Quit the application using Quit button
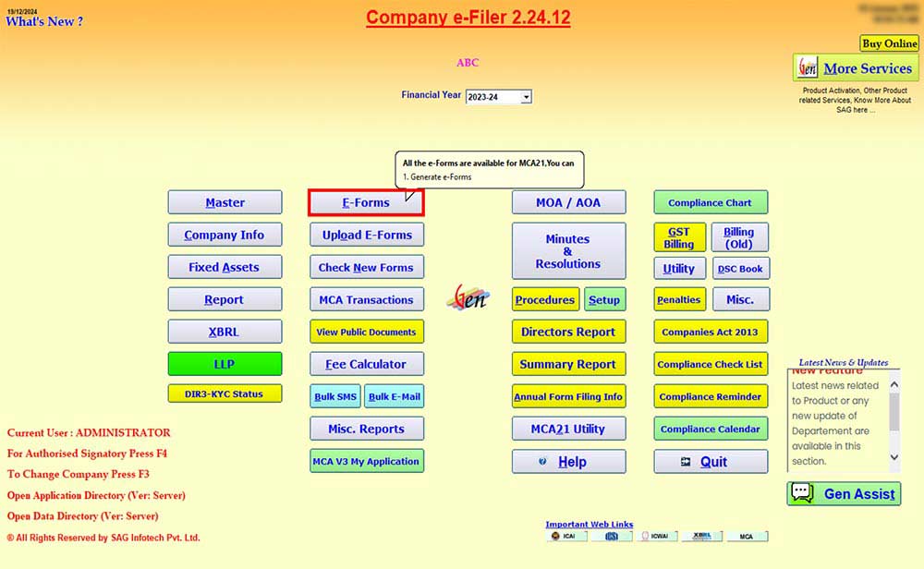924x569 pixels. tap(711, 462)
